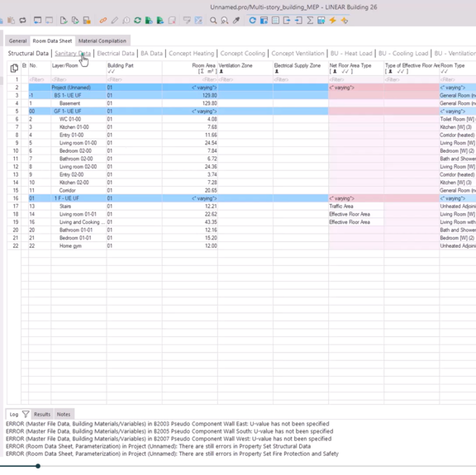Open the Concept Heating property set
Screen dimensions: 476x475
click(191, 54)
